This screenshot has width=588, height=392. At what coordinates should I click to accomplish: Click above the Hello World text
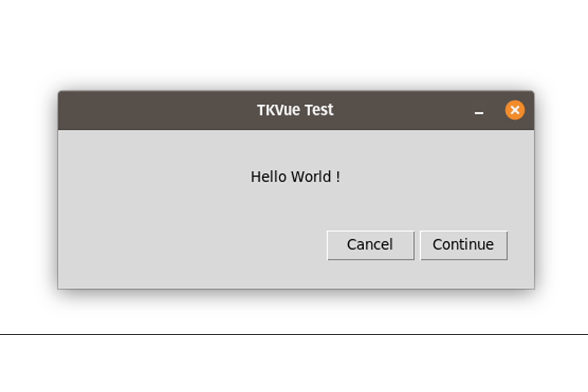(295, 147)
